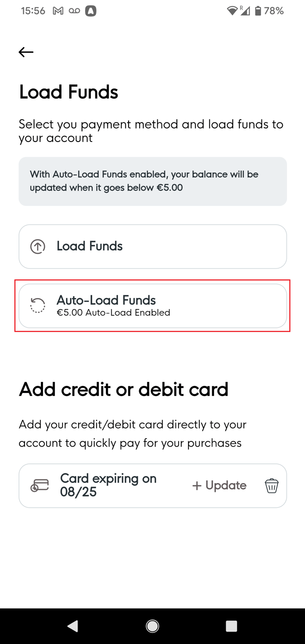Tap the 15:56 clock in status bar

click(x=33, y=11)
